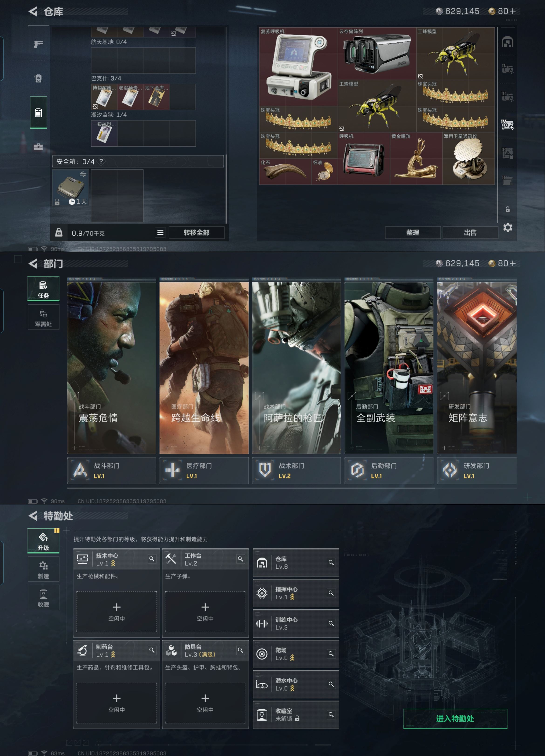
Task: Open 战术部门 LV.2 department button
Action: click(x=296, y=471)
